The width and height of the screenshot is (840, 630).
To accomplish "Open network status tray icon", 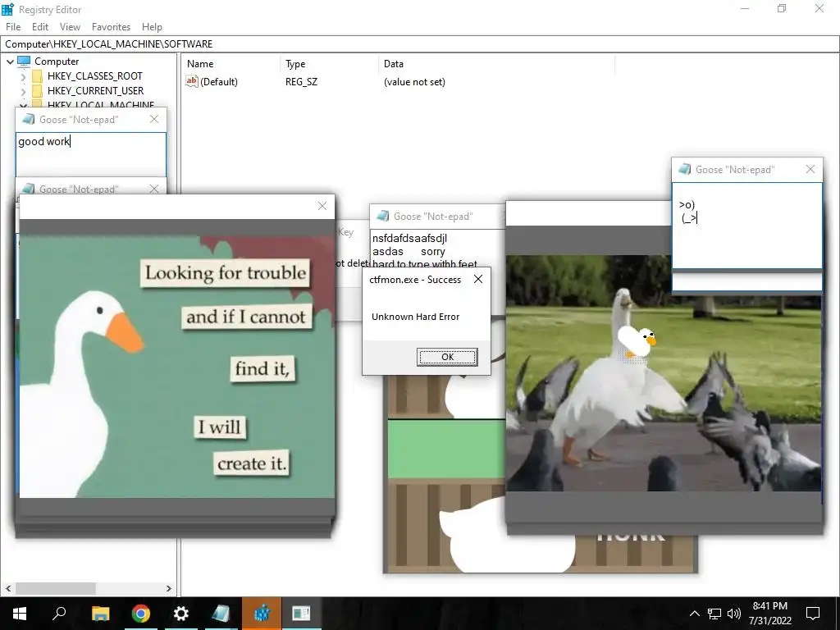I will [x=714, y=614].
